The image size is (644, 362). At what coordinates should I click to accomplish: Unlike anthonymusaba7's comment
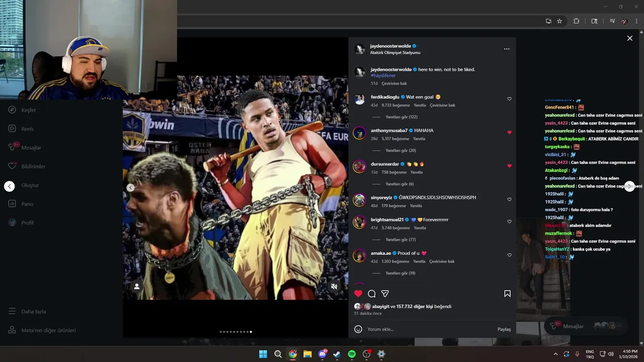pyautogui.click(x=509, y=132)
